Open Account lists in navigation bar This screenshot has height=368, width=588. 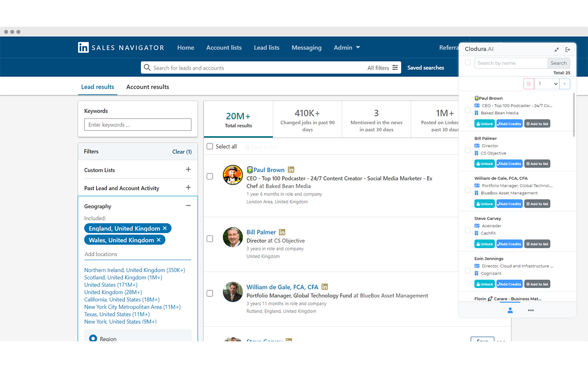[x=224, y=47]
